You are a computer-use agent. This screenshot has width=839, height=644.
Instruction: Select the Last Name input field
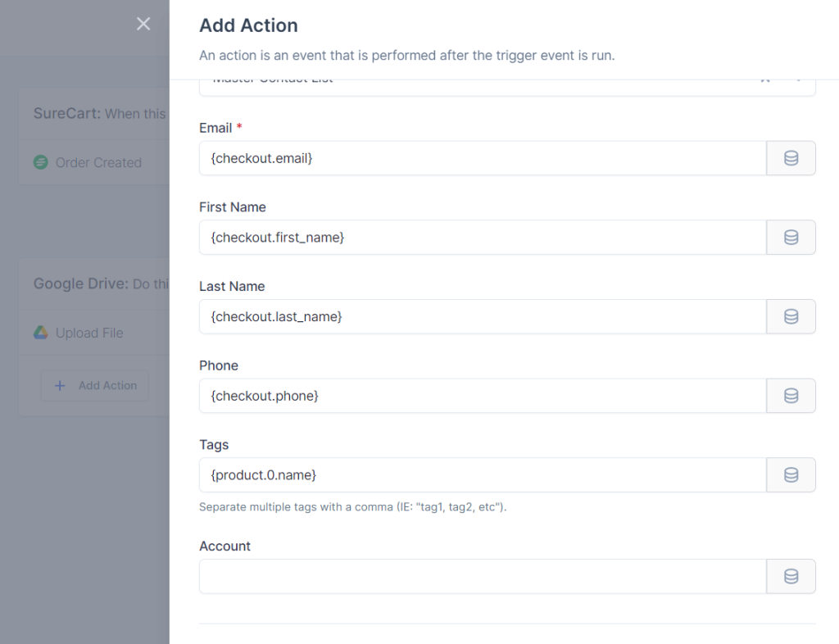coord(483,316)
